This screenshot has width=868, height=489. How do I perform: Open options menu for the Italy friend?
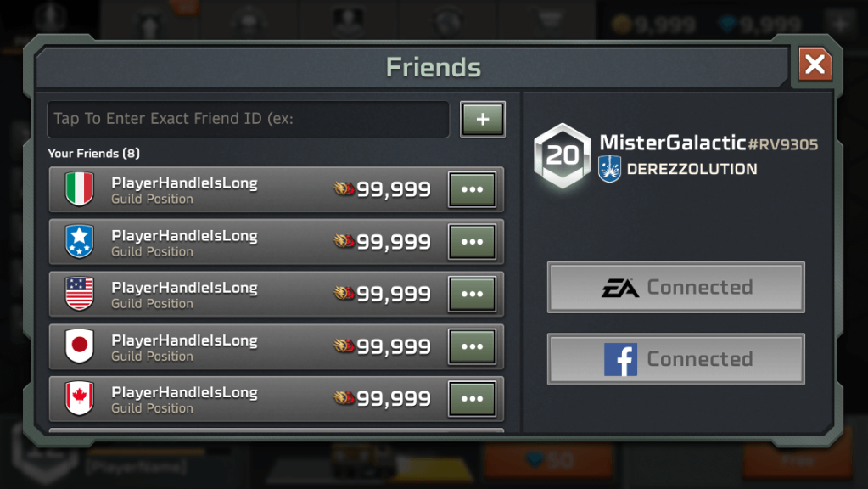[x=472, y=189]
